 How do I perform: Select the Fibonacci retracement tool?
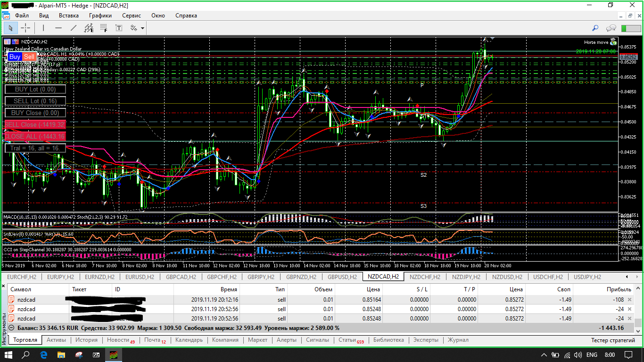[x=103, y=28]
